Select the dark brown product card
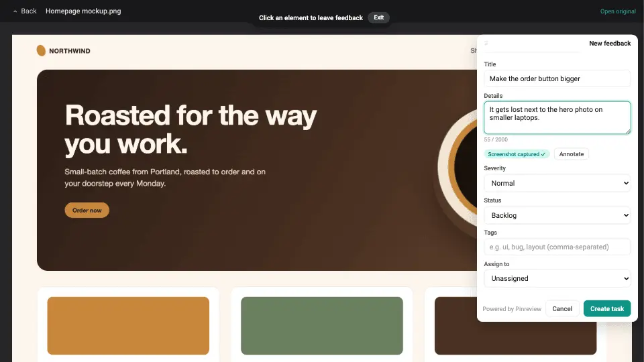 (x=515, y=337)
